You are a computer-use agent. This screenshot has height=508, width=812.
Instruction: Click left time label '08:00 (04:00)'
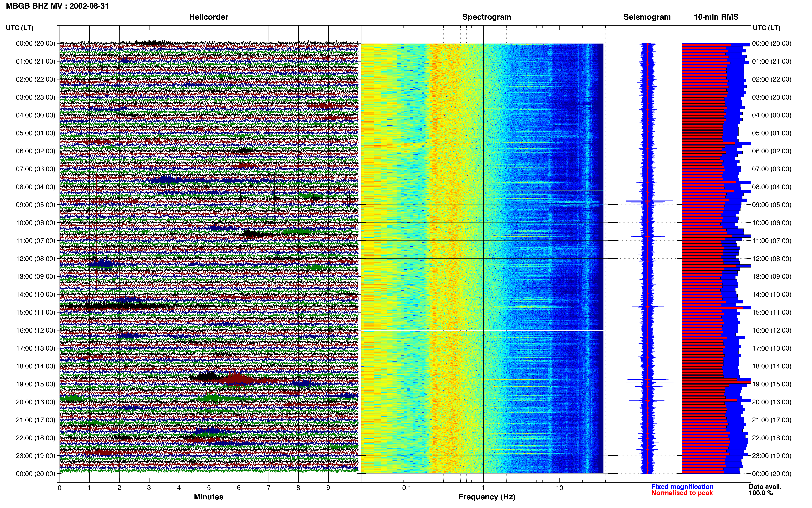click(36, 187)
